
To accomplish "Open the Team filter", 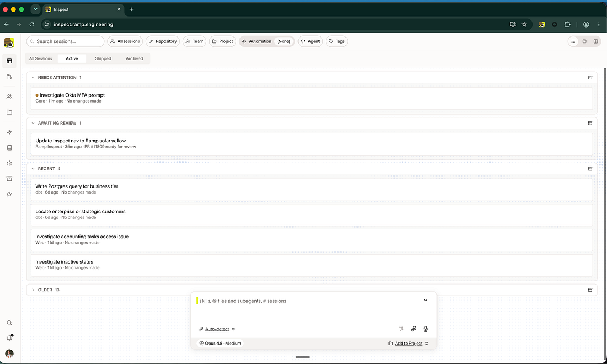I will 194,41.
